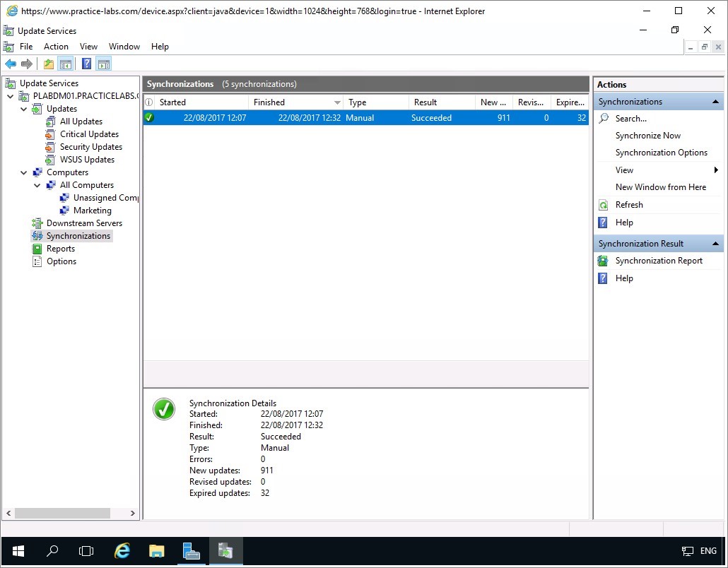This screenshot has height=568, width=728.
Task: Expand the View submenu arrow
Action: [715, 170]
